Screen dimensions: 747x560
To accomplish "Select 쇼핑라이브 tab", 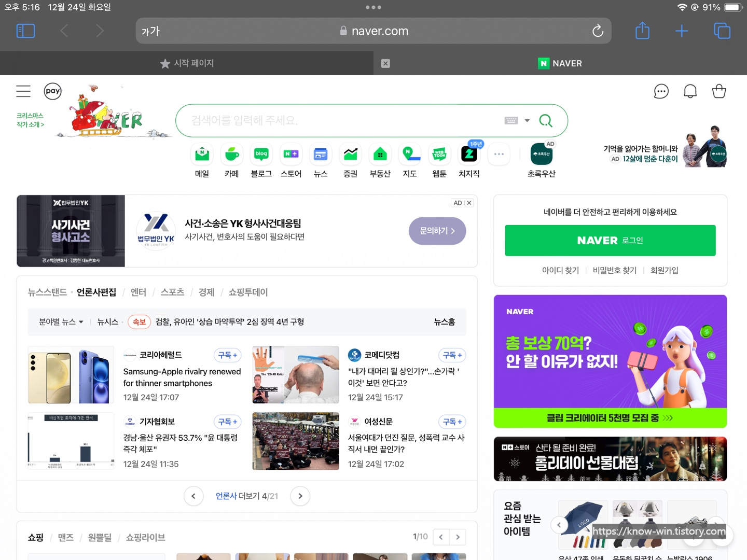I will pyautogui.click(x=146, y=538).
